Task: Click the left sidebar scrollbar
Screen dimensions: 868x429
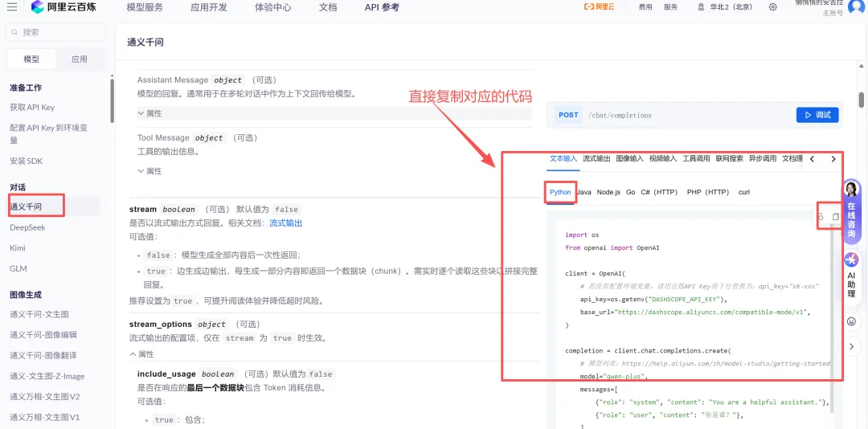Action: [x=112, y=100]
